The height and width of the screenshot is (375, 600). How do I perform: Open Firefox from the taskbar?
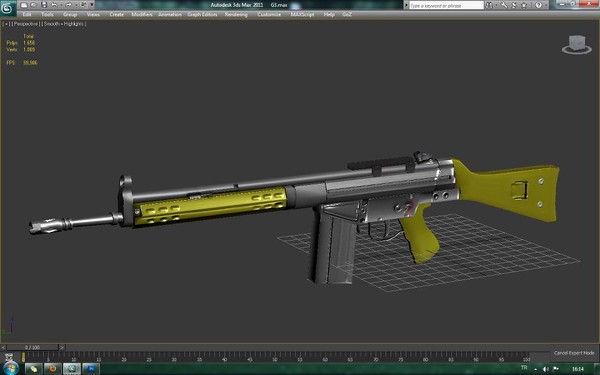point(52,369)
